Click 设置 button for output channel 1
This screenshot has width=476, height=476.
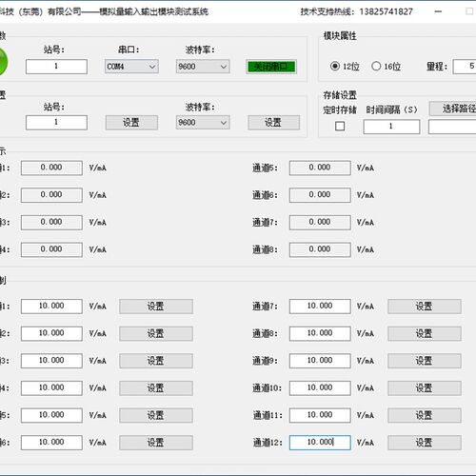(156, 307)
